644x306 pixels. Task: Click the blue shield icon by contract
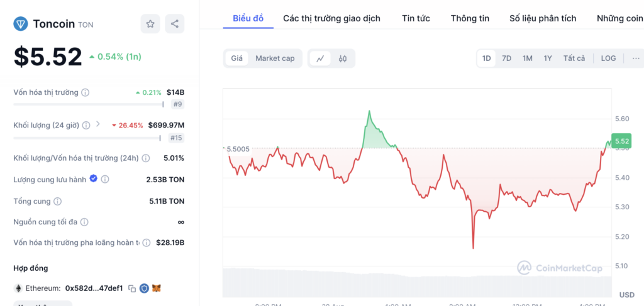tap(144, 288)
